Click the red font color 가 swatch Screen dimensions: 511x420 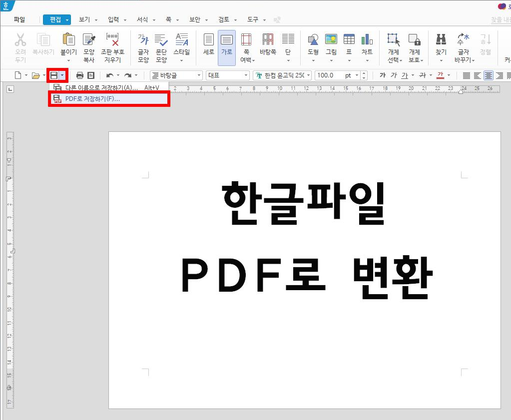coord(440,75)
